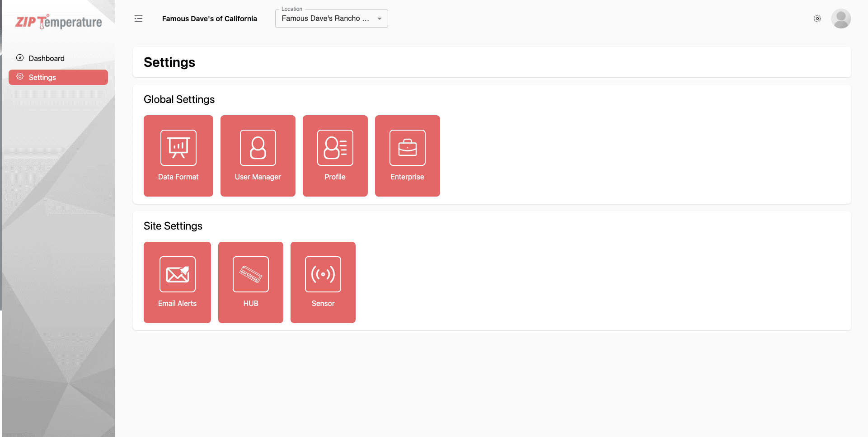The image size is (868, 437).
Task: Open the HUB device icon
Action: pyautogui.click(x=250, y=274)
